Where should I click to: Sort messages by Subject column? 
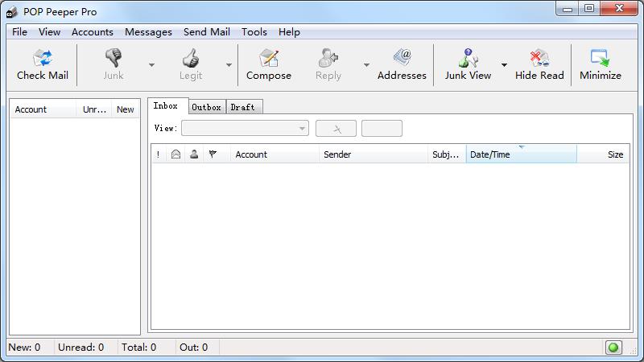click(447, 154)
